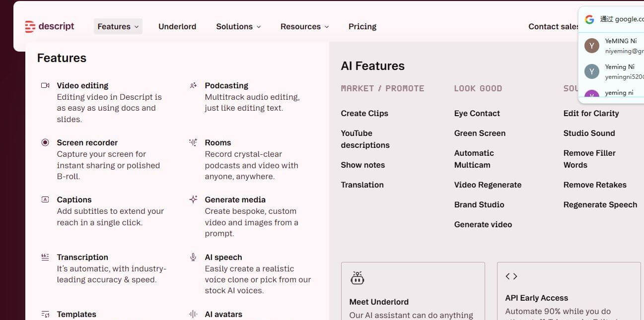This screenshot has height=320, width=644.
Task: Click the Features panel heading
Action: tap(62, 58)
